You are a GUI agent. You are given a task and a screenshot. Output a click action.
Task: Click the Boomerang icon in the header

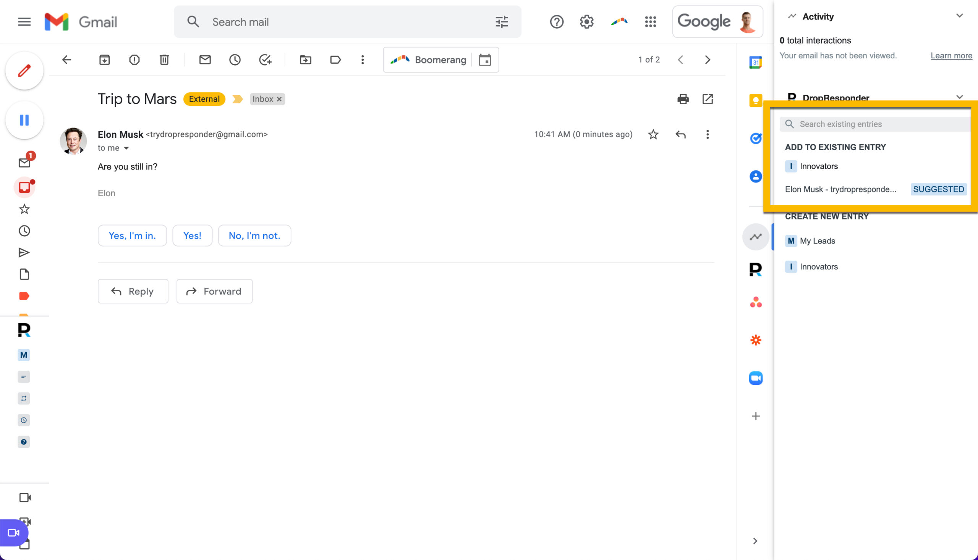[x=619, y=22]
